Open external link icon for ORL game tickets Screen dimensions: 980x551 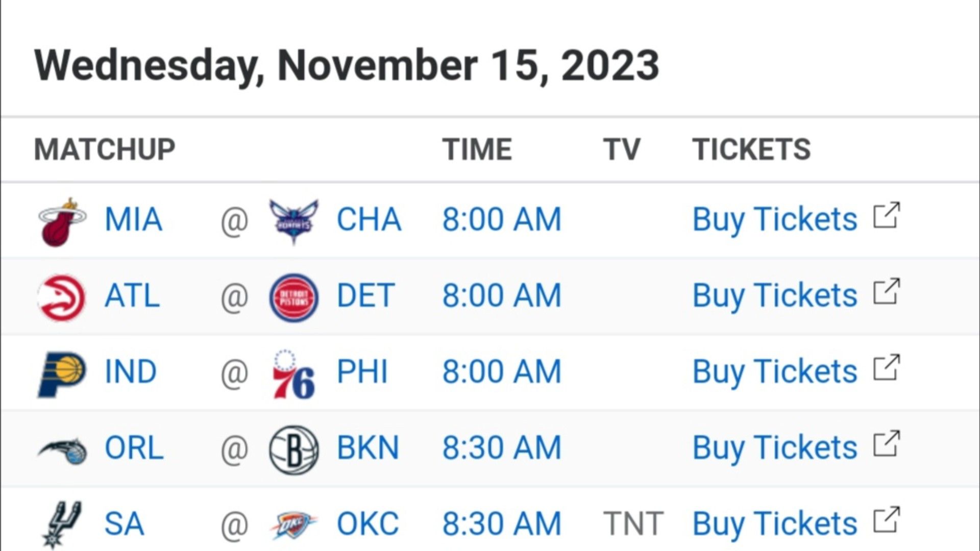pyautogui.click(x=887, y=444)
